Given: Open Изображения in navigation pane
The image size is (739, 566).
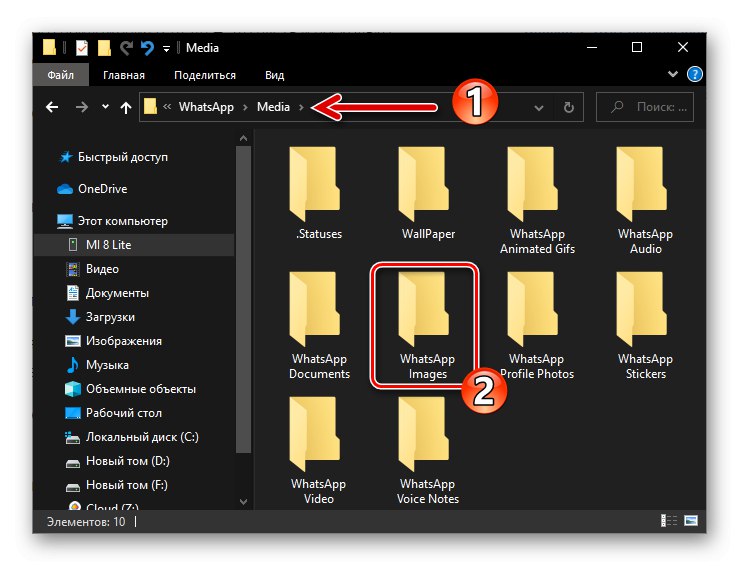Looking at the screenshot, I should (x=113, y=341).
